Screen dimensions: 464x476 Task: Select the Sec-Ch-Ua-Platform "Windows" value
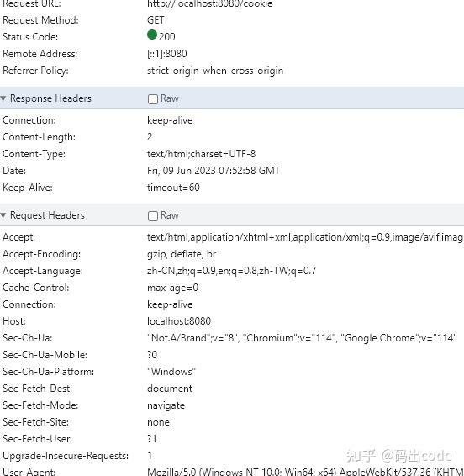tap(171, 372)
